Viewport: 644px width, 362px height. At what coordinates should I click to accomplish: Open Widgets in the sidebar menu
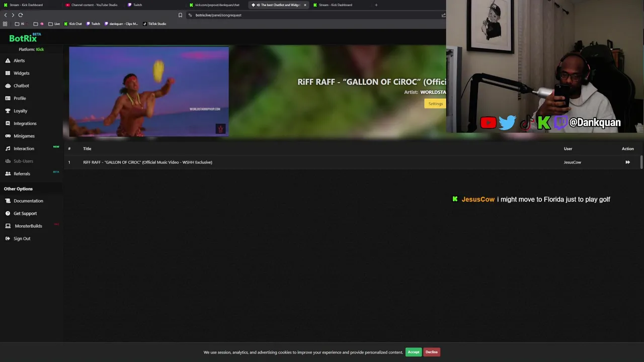tap(22, 73)
